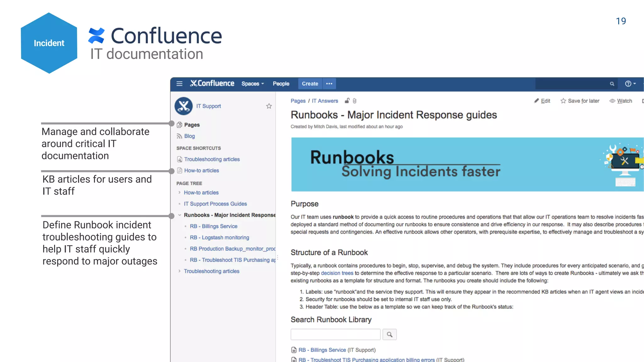The height and width of the screenshot is (362, 644).
Task: Open RB - Billings Service search result
Action: (x=322, y=350)
